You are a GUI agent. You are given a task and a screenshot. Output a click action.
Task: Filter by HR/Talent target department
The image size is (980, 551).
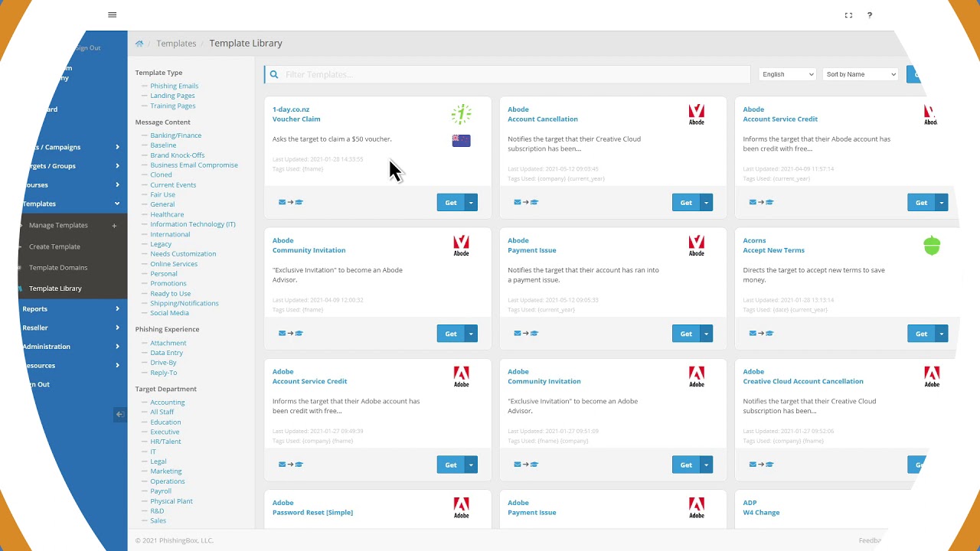[165, 442]
